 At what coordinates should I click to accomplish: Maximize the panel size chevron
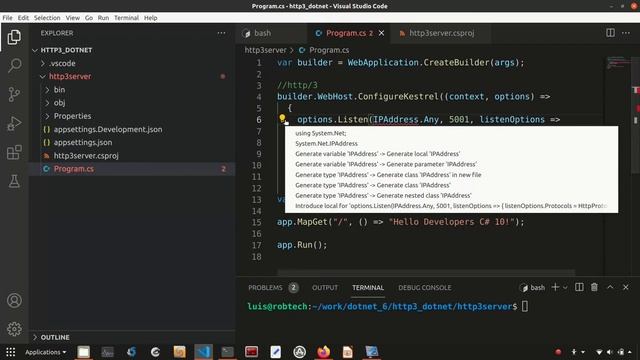(x=610, y=287)
